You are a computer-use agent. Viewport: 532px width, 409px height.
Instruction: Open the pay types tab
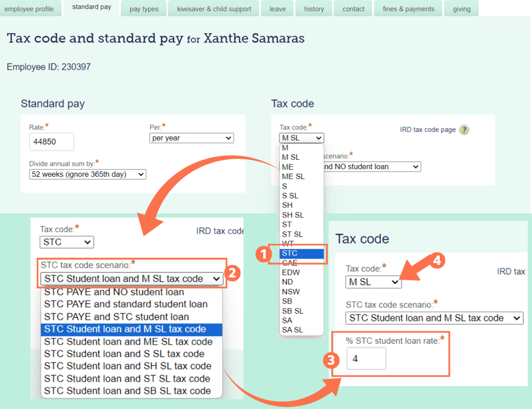(143, 9)
